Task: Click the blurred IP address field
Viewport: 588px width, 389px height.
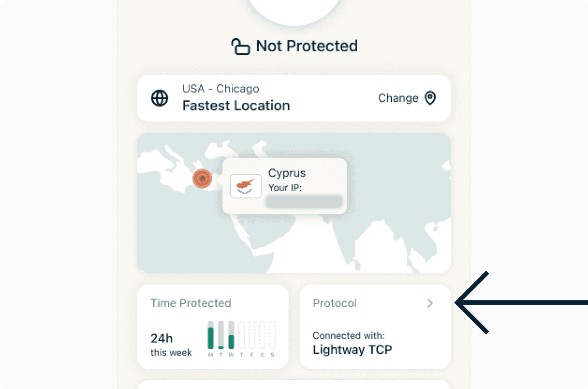Action: [304, 202]
